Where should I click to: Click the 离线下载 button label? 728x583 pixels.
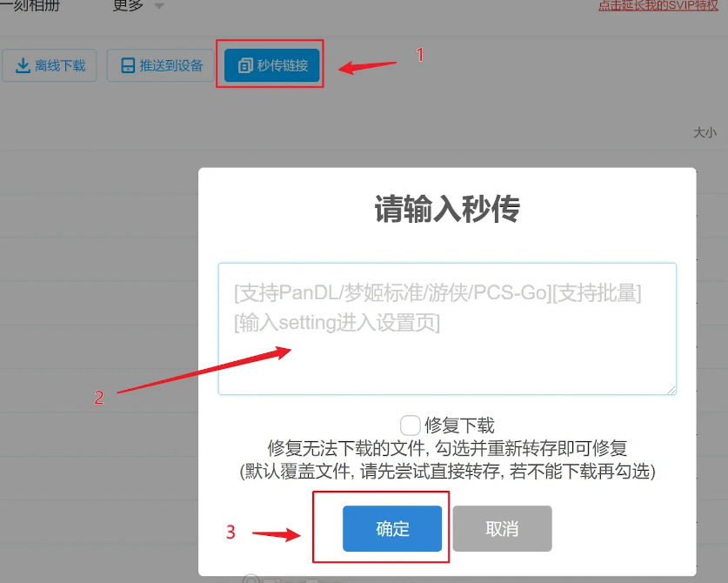click(x=60, y=65)
